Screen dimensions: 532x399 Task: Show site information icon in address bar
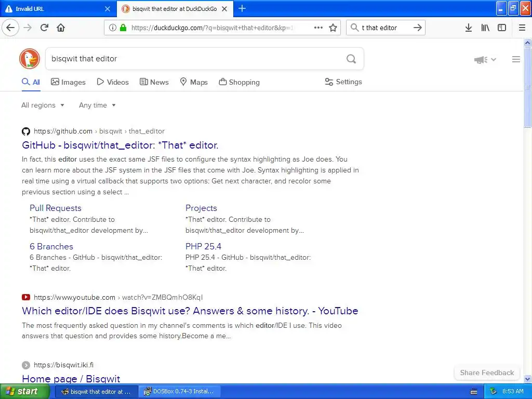[112, 28]
